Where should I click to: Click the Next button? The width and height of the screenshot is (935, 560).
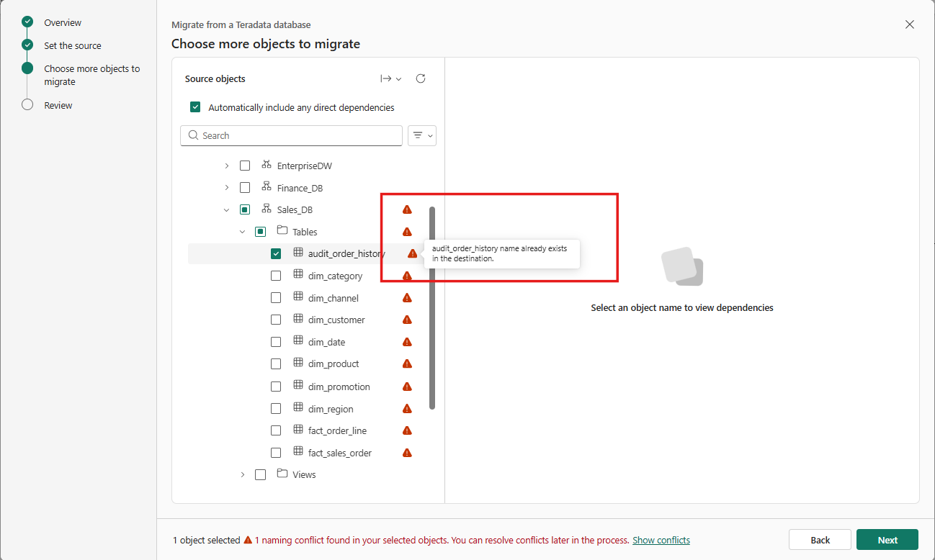pos(887,540)
